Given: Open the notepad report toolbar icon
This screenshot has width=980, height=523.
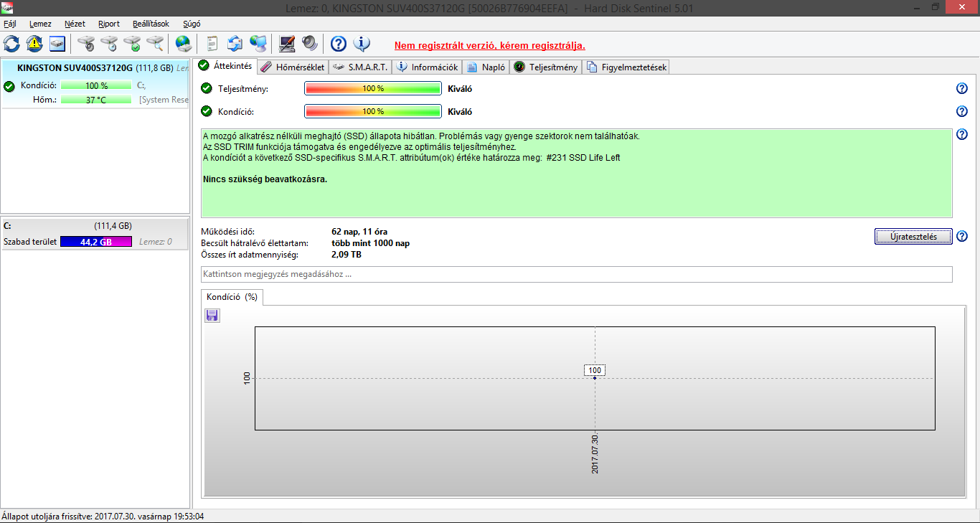Looking at the screenshot, I should (212, 44).
